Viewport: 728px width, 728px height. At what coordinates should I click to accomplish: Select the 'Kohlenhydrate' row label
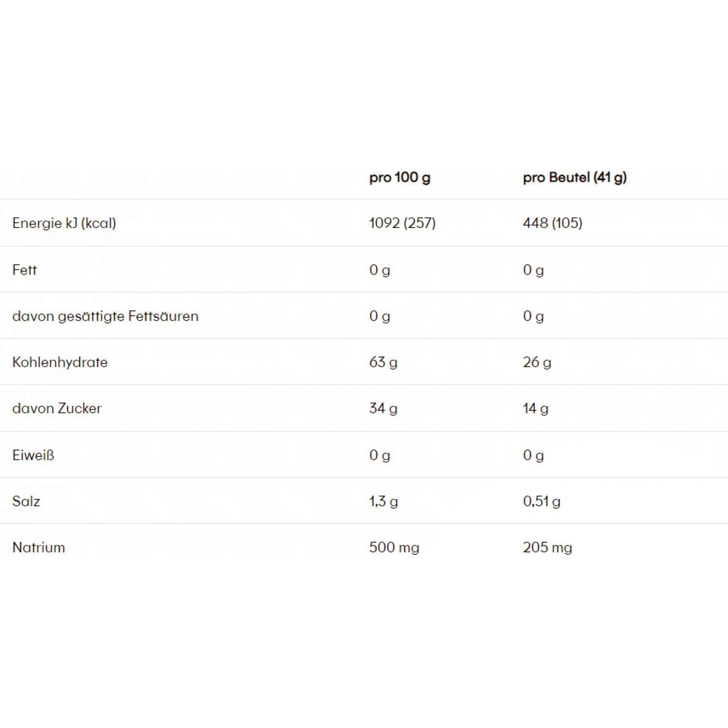click(x=60, y=362)
